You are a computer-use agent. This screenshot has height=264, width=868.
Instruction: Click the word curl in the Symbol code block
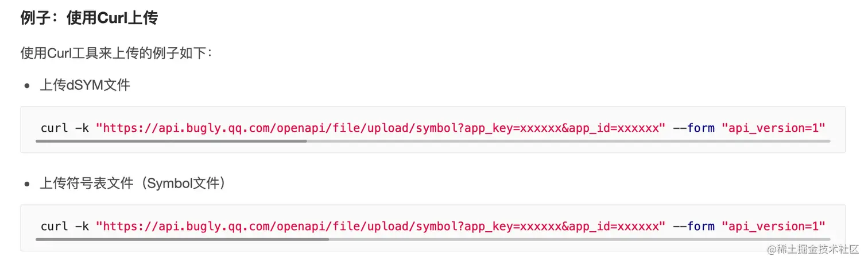[55, 226]
